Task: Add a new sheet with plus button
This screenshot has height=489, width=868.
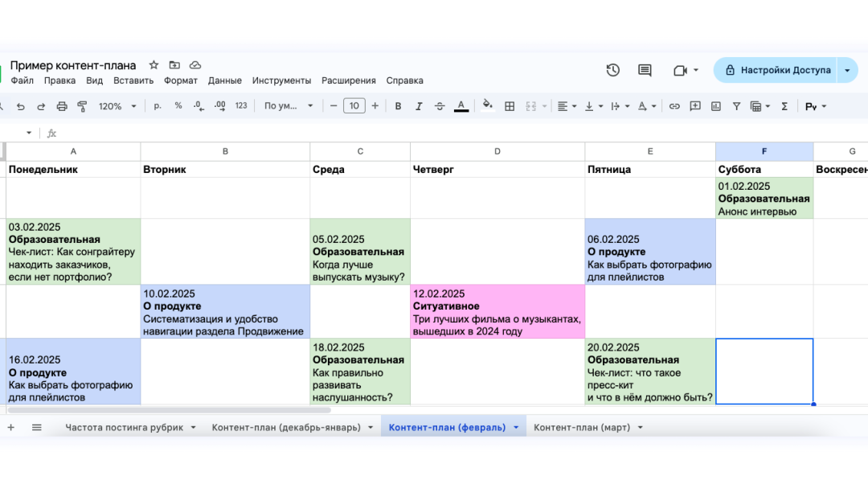Action: [11, 427]
